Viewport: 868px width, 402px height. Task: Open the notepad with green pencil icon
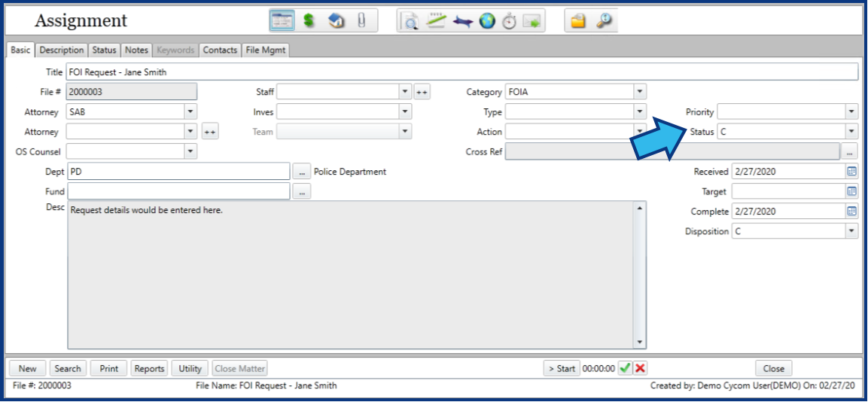tap(436, 21)
